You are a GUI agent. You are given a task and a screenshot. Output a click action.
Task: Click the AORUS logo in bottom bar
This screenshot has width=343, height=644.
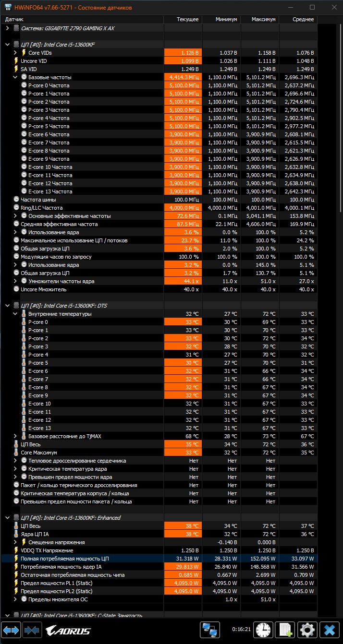point(68,630)
